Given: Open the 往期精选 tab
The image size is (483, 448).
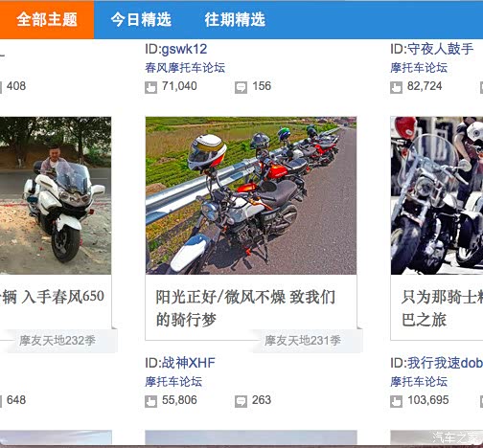Looking at the screenshot, I should point(235,20).
